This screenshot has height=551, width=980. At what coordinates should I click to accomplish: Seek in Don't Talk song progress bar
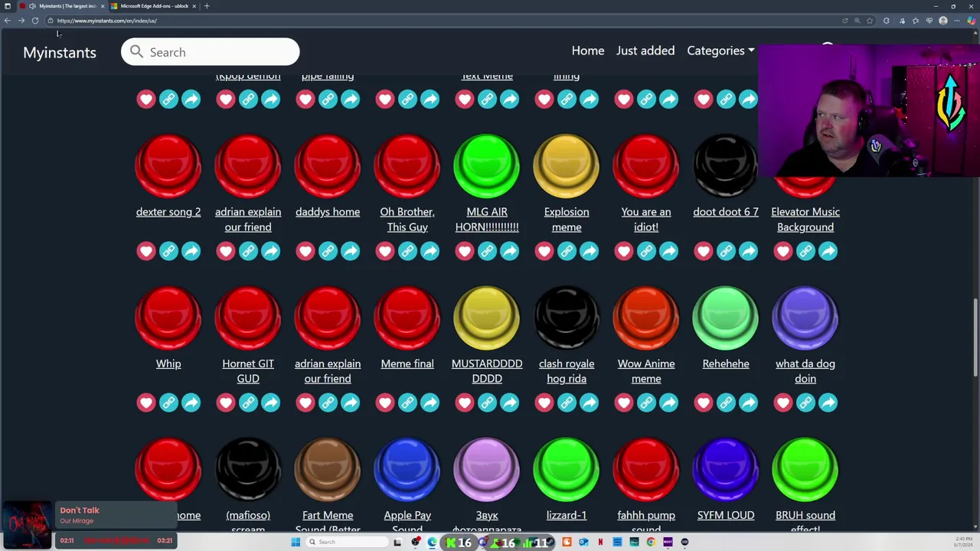click(115, 540)
